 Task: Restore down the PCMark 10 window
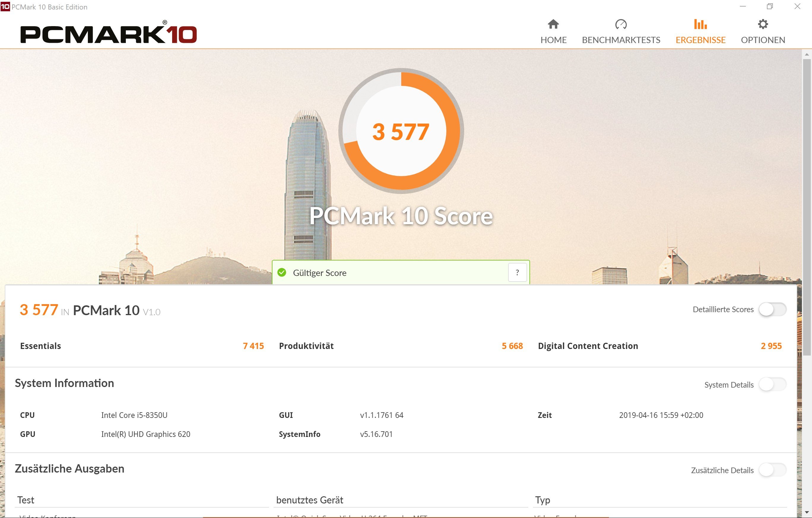[x=770, y=7]
